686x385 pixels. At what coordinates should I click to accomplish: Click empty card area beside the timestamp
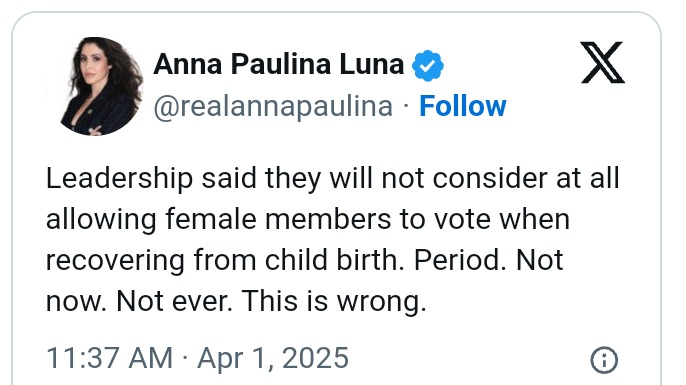click(x=468, y=359)
